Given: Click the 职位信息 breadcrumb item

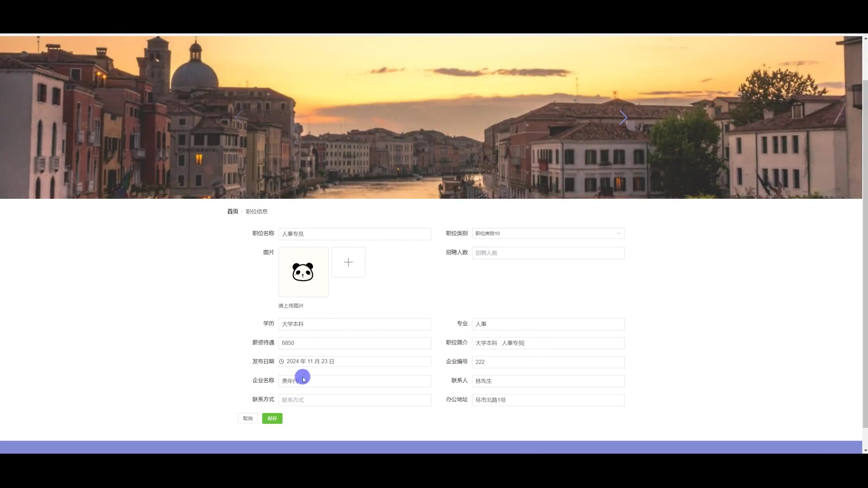Looking at the screenshot, I should tap(256, 211).
